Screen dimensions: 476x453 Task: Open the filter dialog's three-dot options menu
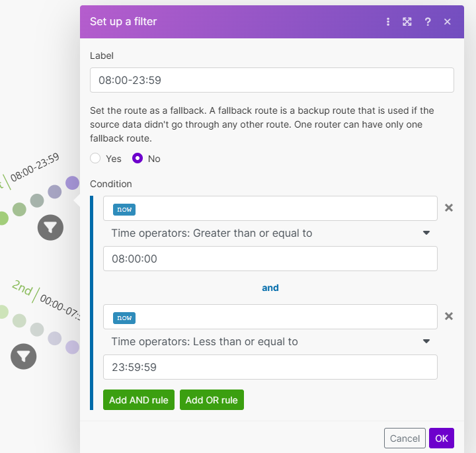click(x=388, y=22)
